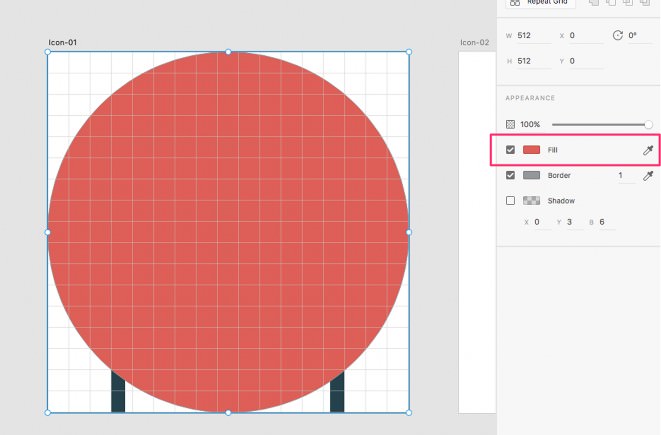The image size is (661, 435).
Task: Click the opacity checkerboard icon
Action: point(510,124)
